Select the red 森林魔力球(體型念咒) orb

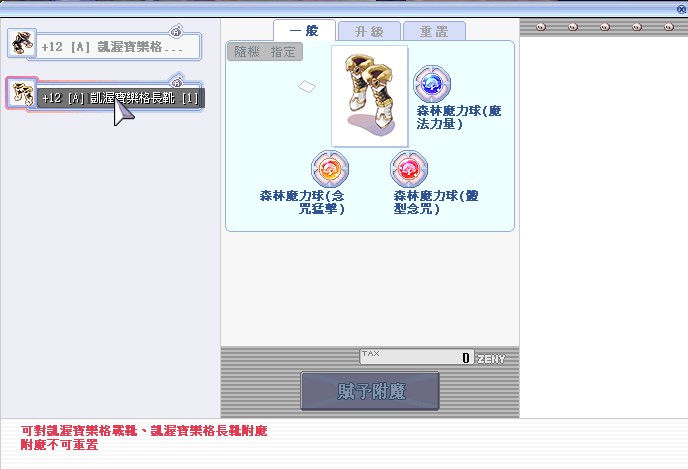408,169
